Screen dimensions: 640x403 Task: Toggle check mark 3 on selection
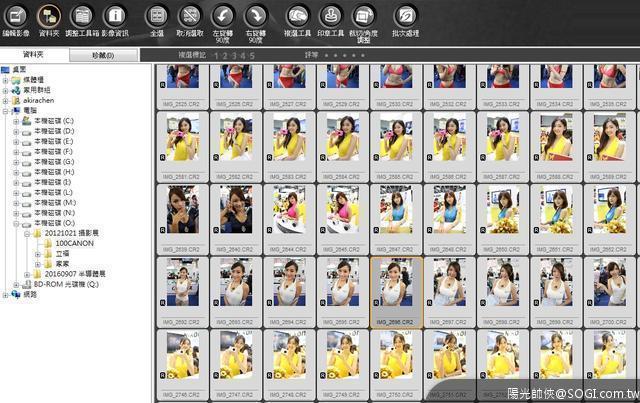[233, 55]
